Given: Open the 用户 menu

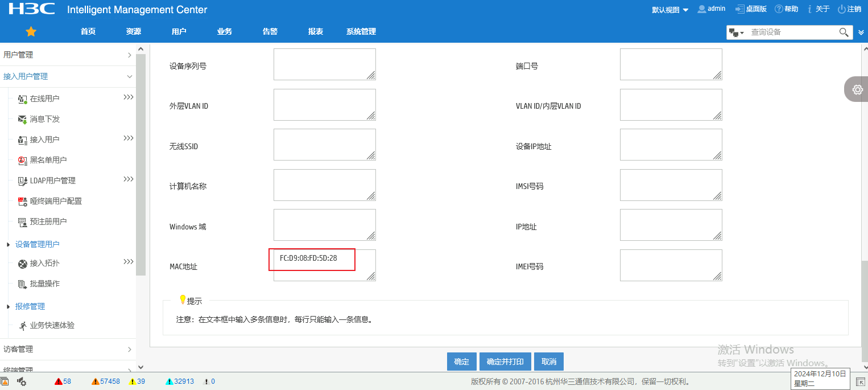Looking at the screenshot, I should pyautogui.click(x=179, y=31).
